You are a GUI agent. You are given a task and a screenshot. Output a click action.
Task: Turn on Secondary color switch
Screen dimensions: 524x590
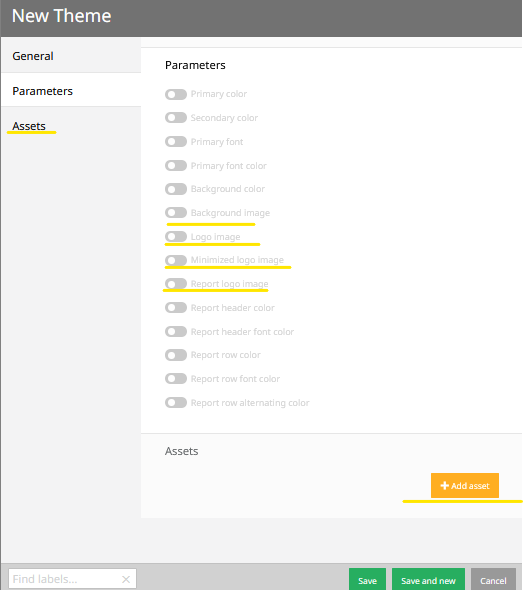(176, 118)
